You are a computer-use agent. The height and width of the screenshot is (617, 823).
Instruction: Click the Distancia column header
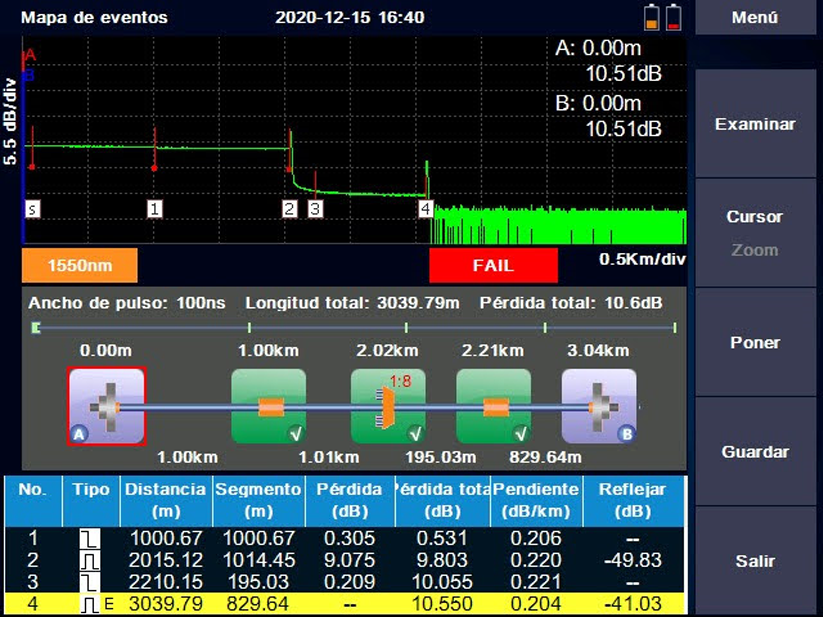164,498
